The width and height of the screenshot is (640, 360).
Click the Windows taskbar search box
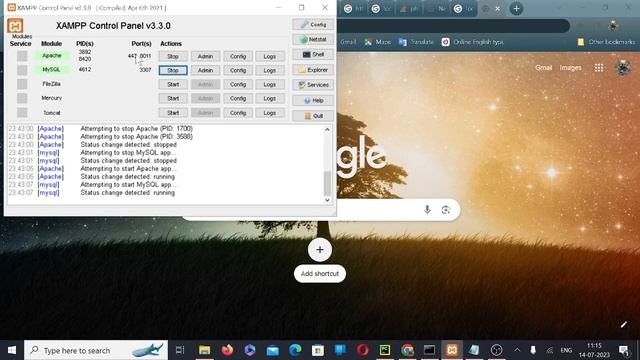96,350
